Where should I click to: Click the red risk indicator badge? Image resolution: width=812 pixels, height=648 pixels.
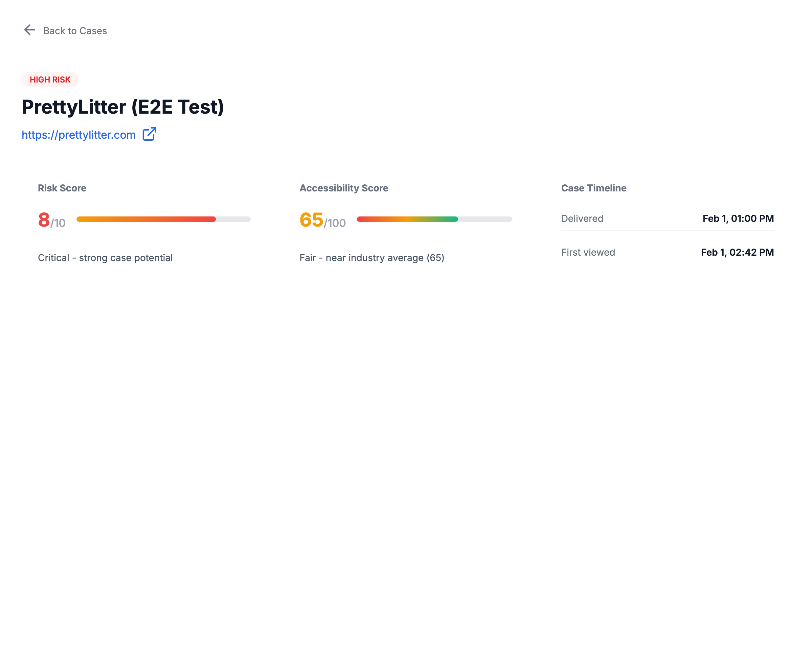(x=50, y=79)
